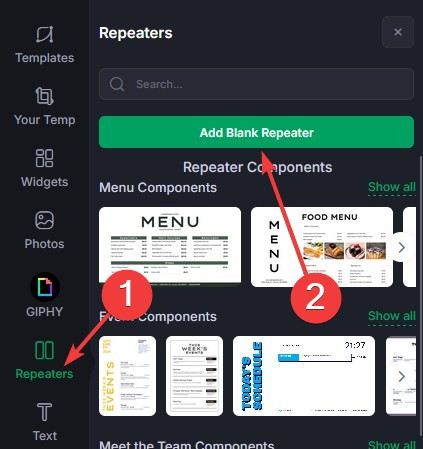The image size is (423, 449).
Task: Select the green MENU template thumbnail
Action: click(x=170, y=247)
